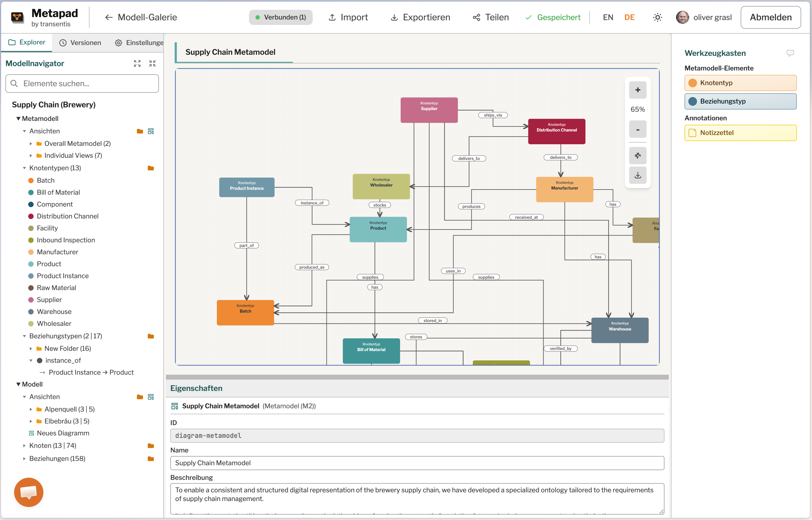Zoom in with the plus button
The height and width of the screenshot is (520, 812).
pos(637,90)
